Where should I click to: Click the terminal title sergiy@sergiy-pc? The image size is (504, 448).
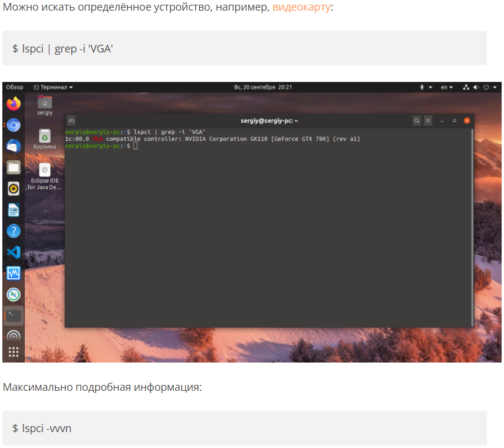point(269,121)
